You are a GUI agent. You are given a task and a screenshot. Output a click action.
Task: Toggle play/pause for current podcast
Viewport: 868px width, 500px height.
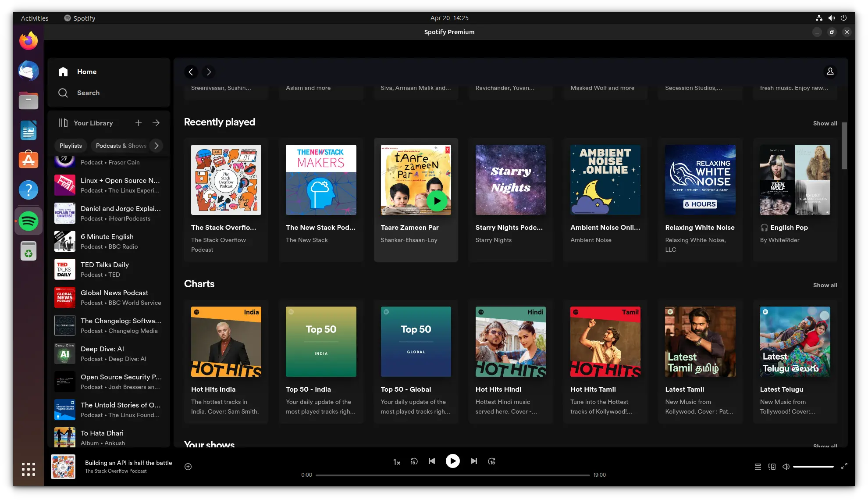tap(452, 461)
